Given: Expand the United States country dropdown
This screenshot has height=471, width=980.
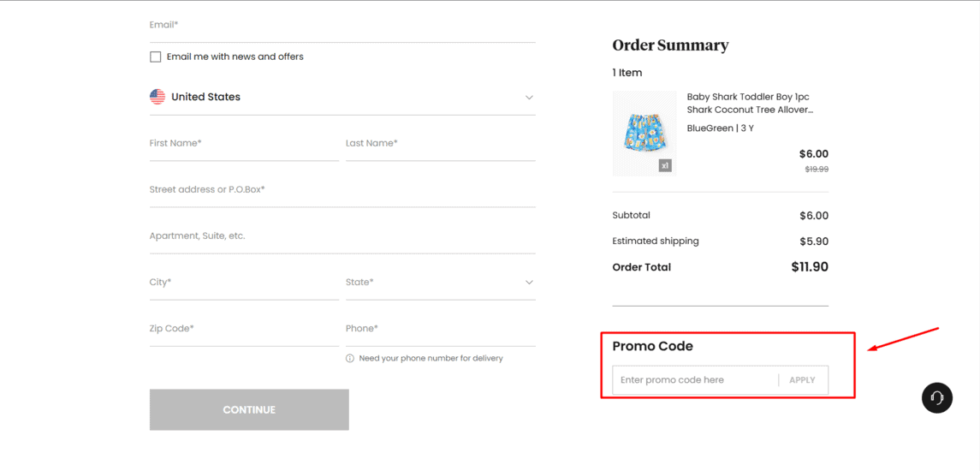Looking at the screenshot, I should click(x=342, y=98).
